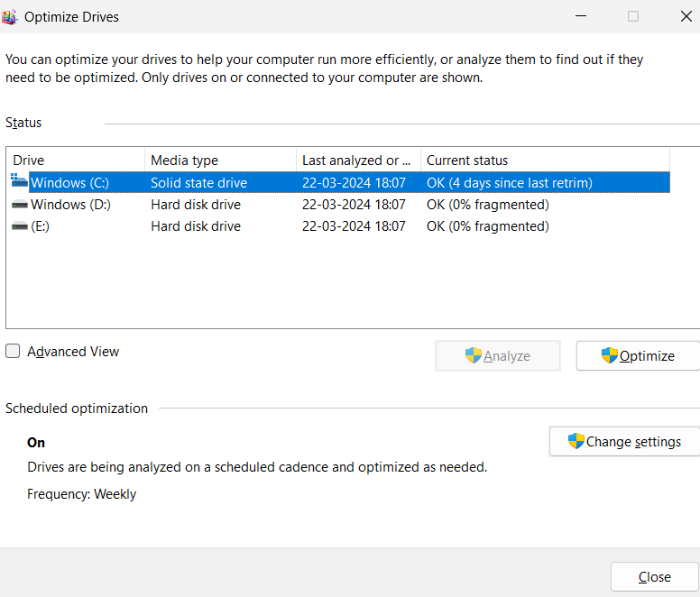Viewport: 700px width, 597px height.
Task: Click Hard disk drive type for (E:)
Action: click(x=196, y=226)
